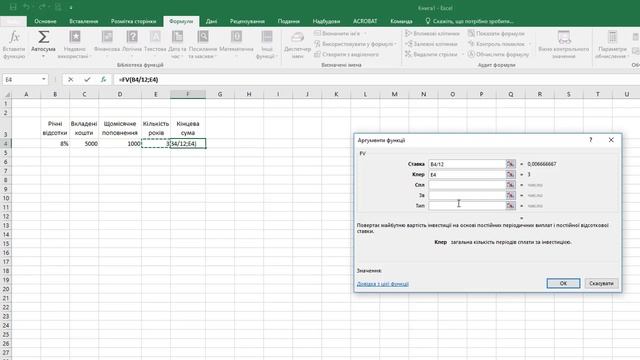Open the help link for this function
Screen dimensions: 640x360
pos(382,284)
